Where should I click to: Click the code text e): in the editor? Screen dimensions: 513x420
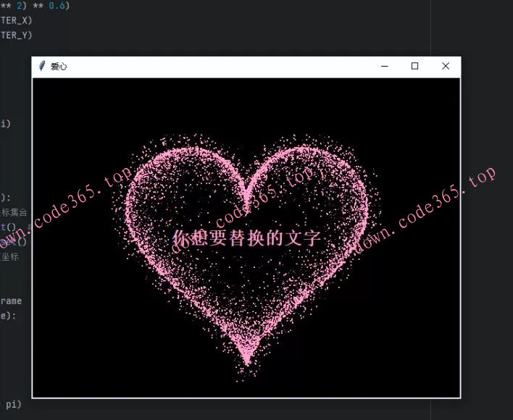coord(8,316)
